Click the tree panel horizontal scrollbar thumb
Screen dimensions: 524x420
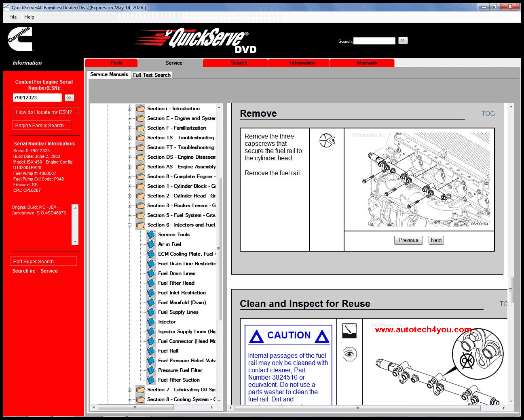(x=136, y=407)
